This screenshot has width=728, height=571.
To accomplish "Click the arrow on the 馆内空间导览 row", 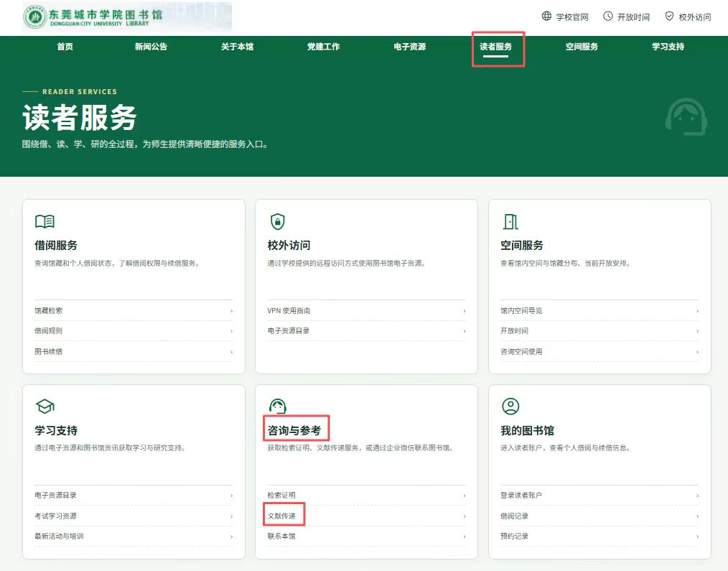I will [x=697, y=311].
